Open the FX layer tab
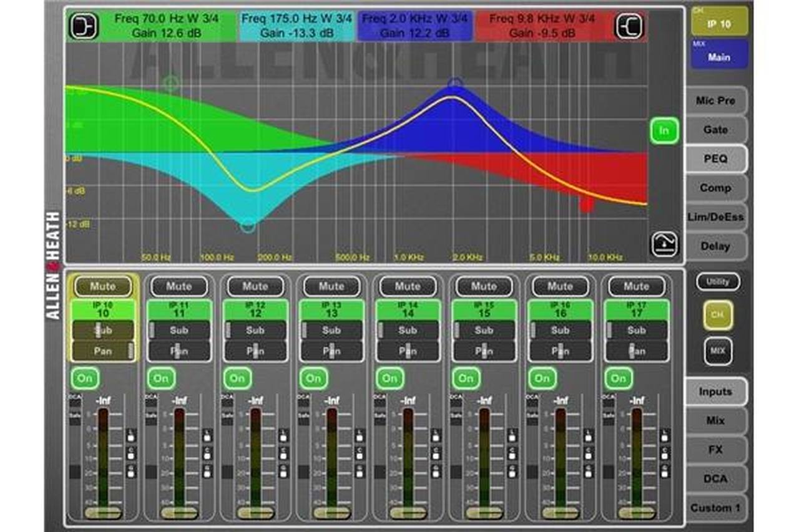This screenshot has width=799, height=532. pos(715,450)
